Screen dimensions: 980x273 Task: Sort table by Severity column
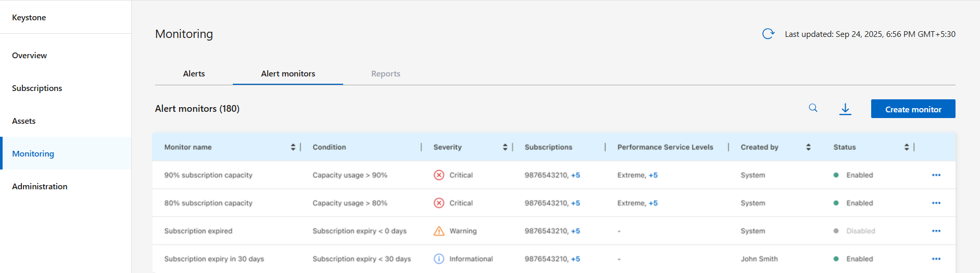tap(505, 147)
